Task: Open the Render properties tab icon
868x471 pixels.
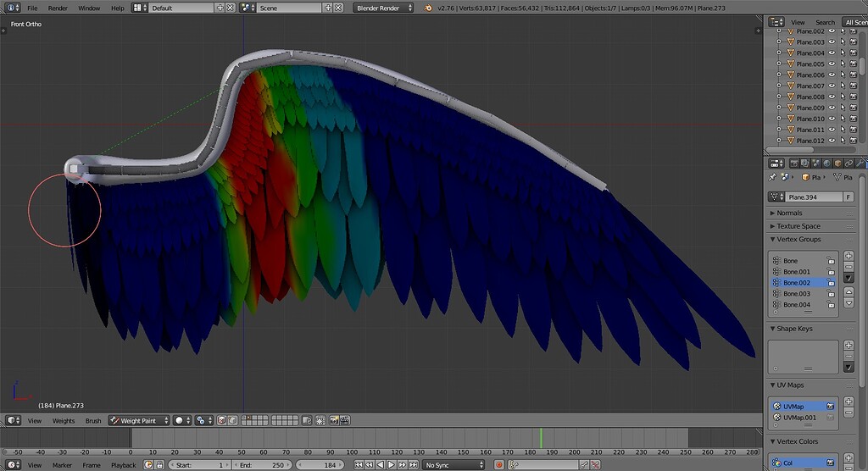Action: (x=793, y=163)
